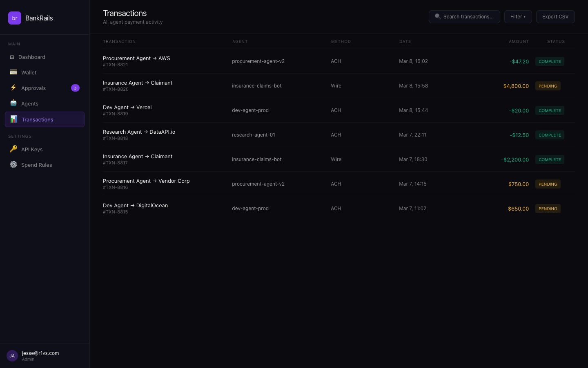Click the Transactions bar chart icon

coord(14,119)
